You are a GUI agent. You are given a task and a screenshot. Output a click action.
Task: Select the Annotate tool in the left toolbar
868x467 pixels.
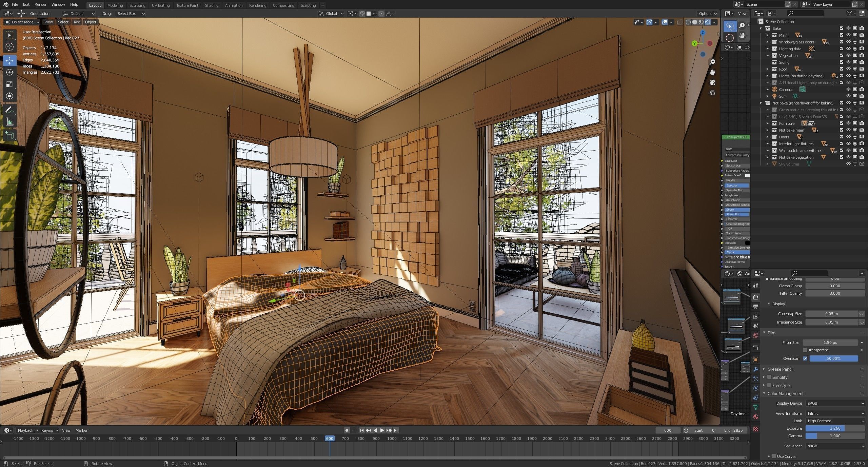click(x=9, y=110)
